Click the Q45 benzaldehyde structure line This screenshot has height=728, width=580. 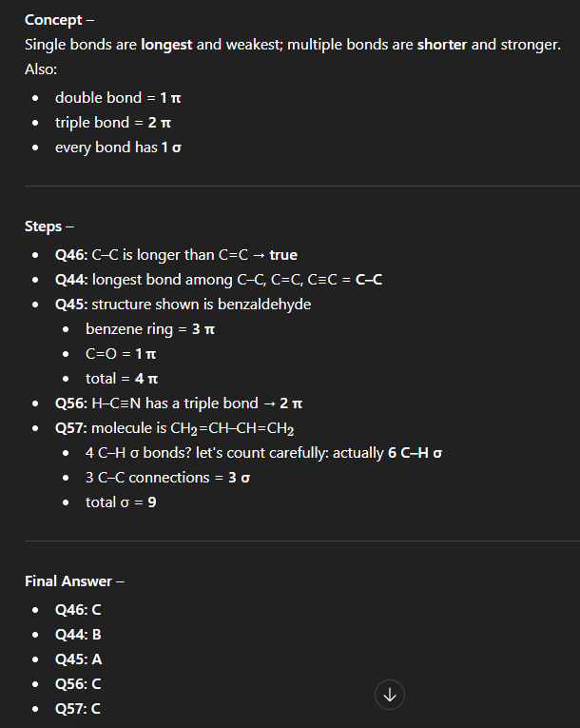click(183, 305)
